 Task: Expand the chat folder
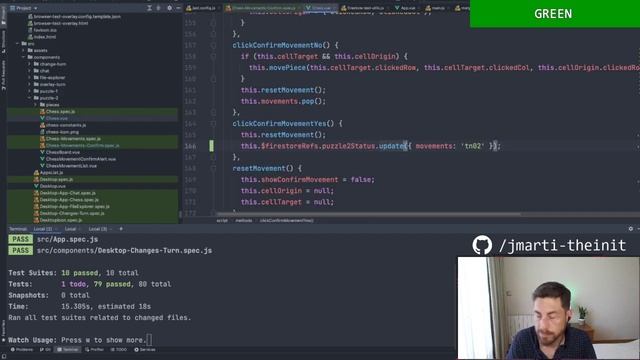coord(30,71)
